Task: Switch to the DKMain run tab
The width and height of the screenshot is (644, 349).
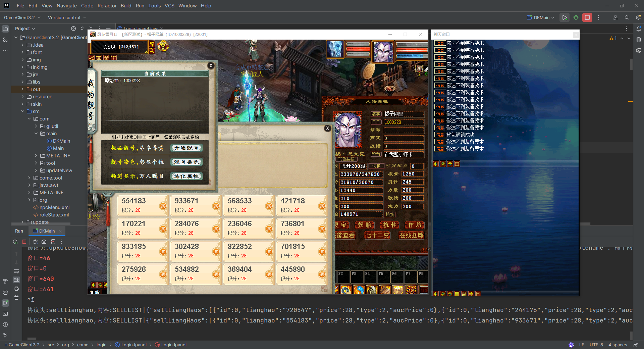Action: pos(47,231)
